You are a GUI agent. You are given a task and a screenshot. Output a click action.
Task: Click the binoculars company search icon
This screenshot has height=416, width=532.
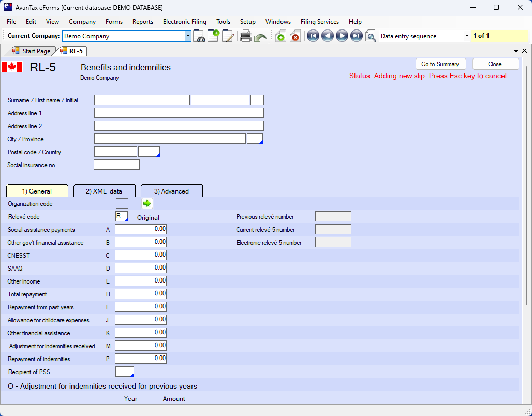199,36
